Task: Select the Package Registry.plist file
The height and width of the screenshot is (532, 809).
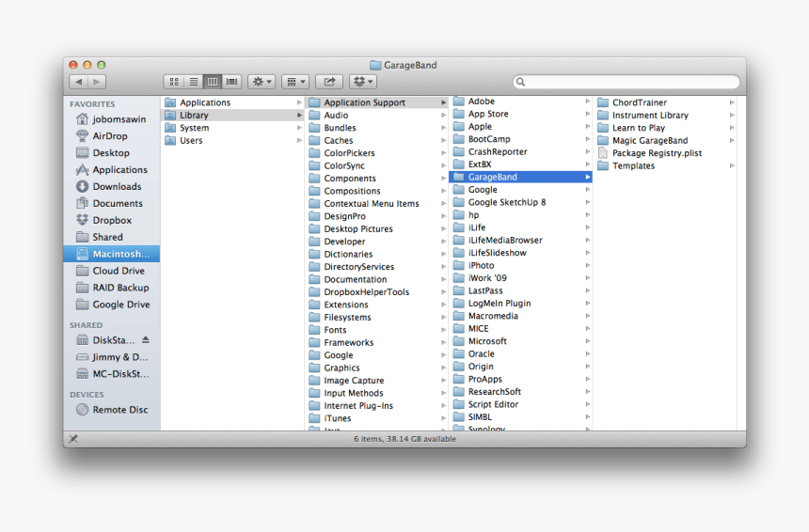Action: tap(666, 153)
